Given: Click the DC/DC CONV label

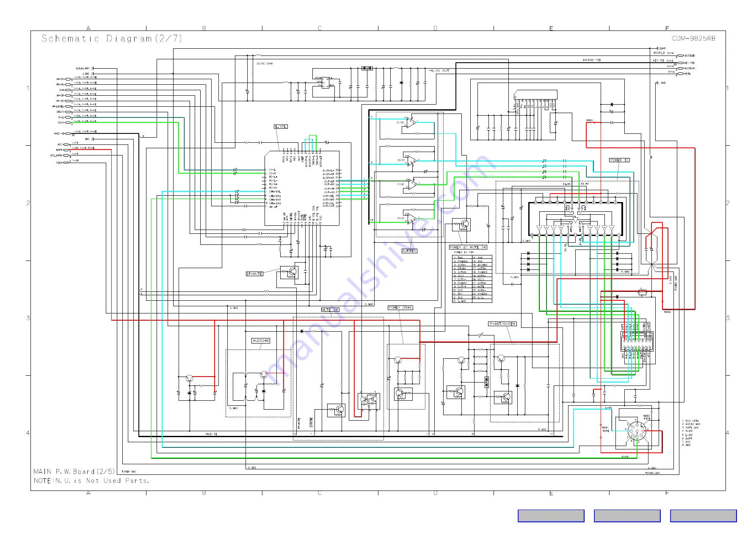Looking at the screenshot, I should (x=265, y=64).
